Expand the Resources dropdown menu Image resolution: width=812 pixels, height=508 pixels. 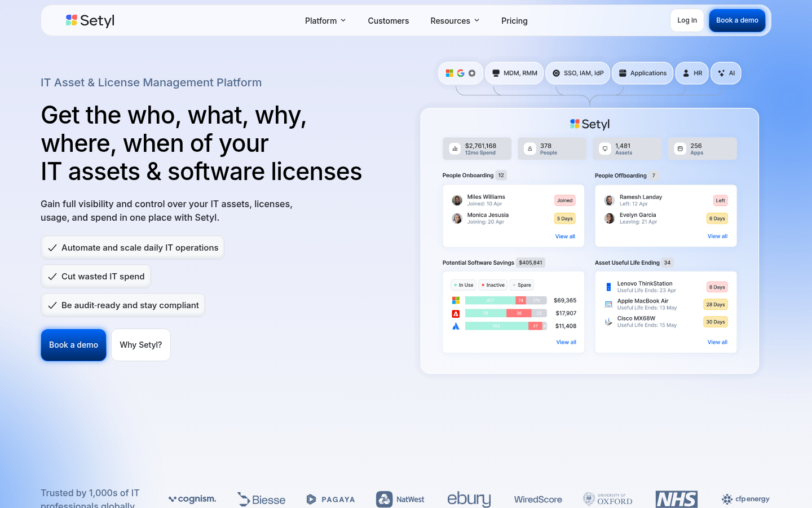[x=455, y=20]
